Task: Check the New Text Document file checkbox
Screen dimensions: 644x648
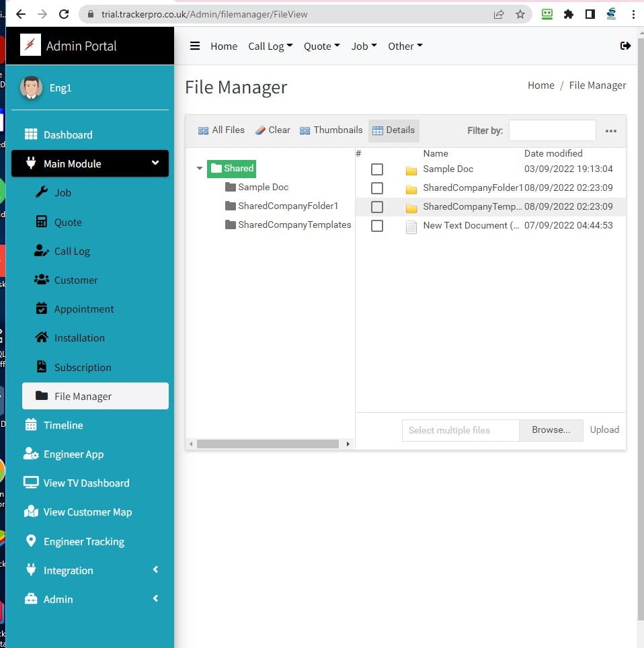Action: click(x=377, y=226)
